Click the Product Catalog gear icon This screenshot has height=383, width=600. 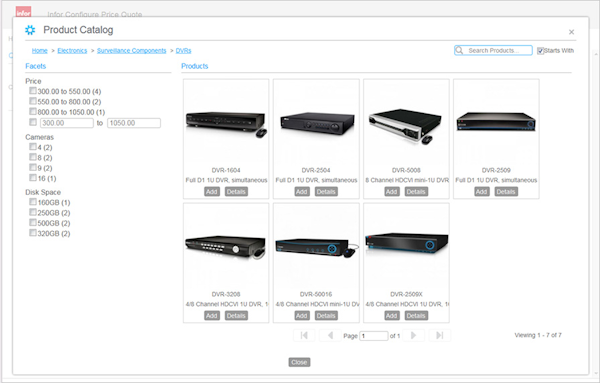click(x=30, y=30)
